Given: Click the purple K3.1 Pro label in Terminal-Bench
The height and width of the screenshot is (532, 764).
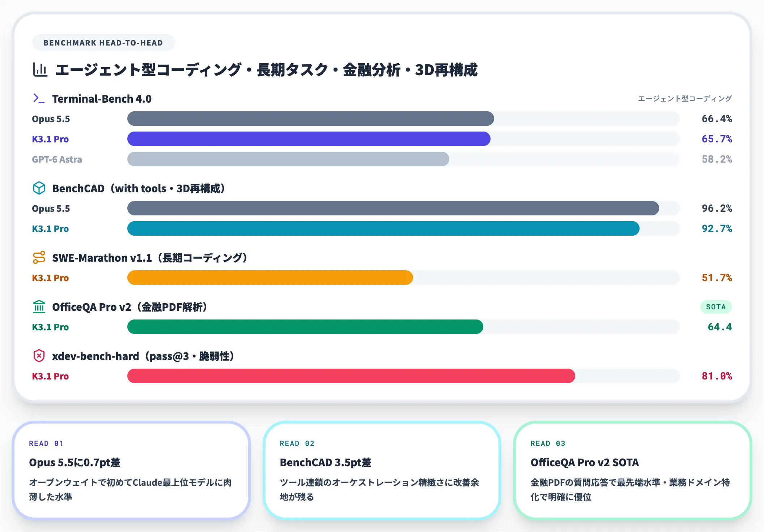Looking at the screenshot, I should coord(50,139).
